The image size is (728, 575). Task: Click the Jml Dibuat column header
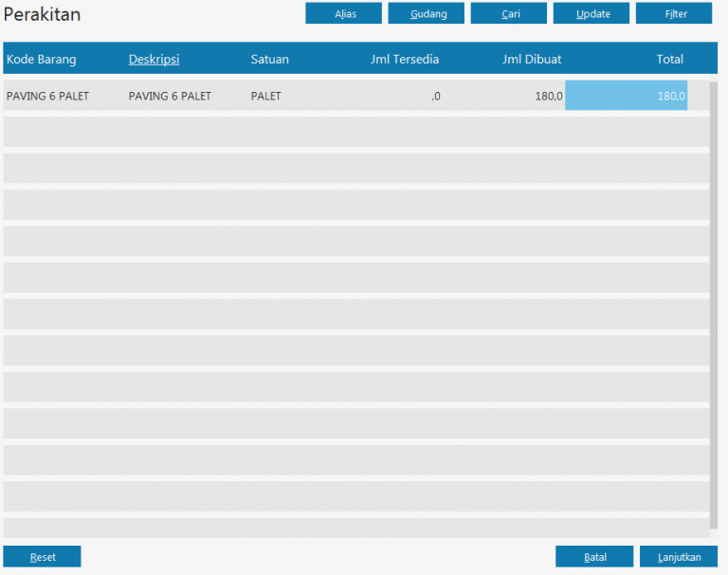(x=532, y=59)
